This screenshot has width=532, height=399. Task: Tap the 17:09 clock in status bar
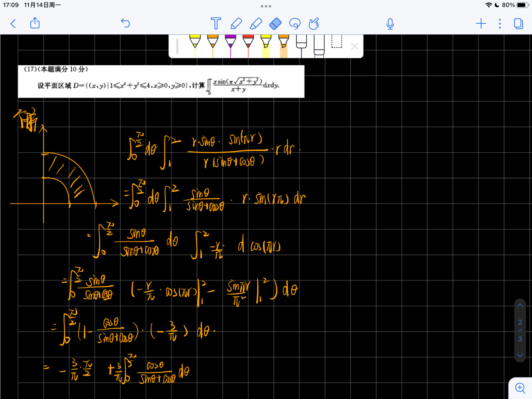pyautogui.click(x=11, y=5)
